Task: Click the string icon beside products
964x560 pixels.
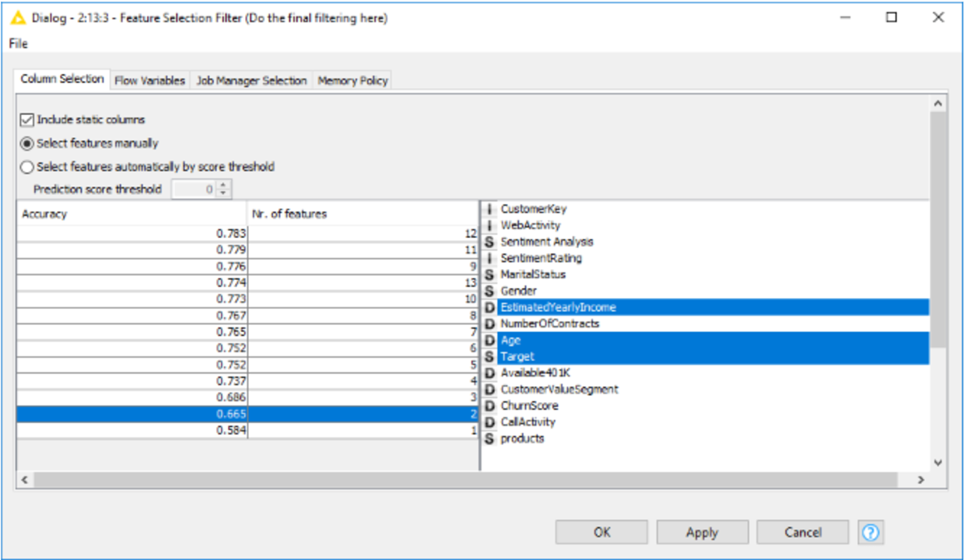Action: 489,439
